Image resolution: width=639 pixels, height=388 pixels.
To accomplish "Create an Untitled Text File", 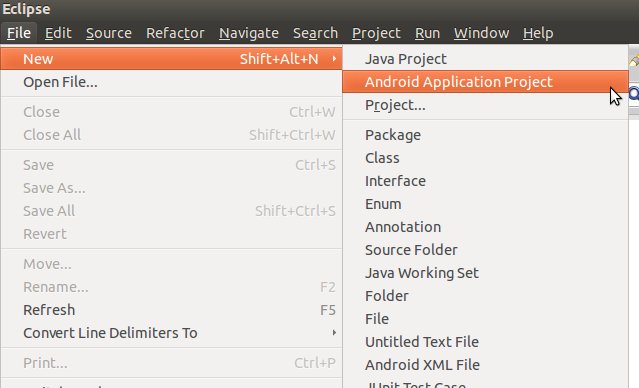I will click(485, 342).
